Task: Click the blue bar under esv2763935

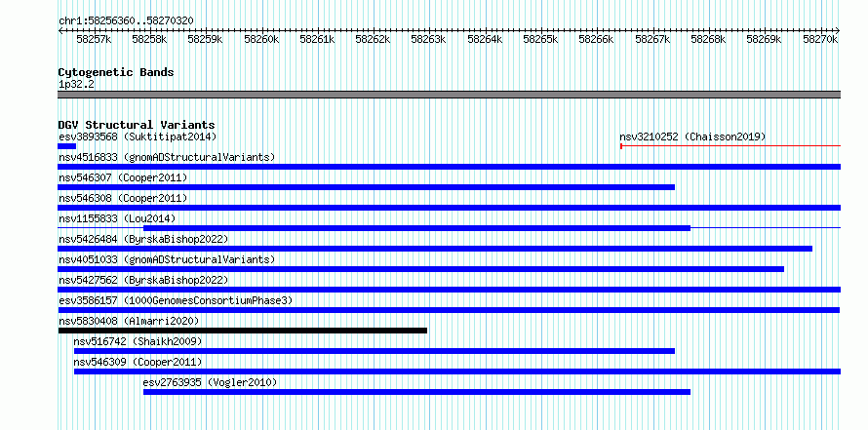Action: click(x=416, y=392)
